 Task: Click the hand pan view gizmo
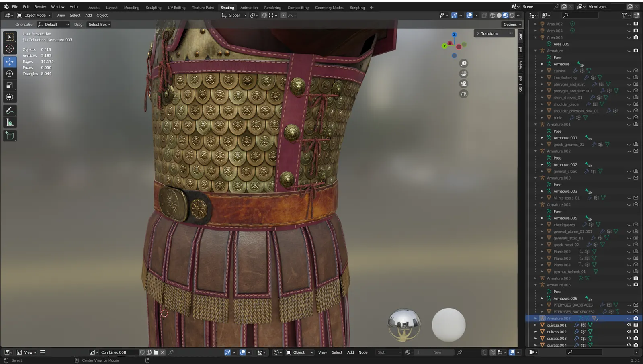(463, 74)
